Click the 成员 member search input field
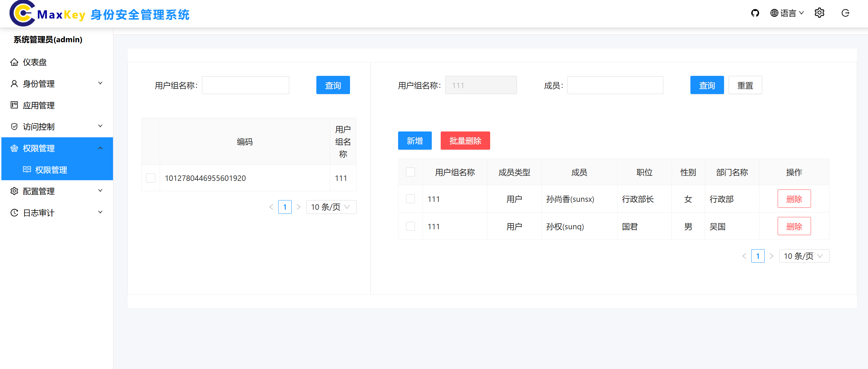The height and width of the screenshot is (369, 868). (x=615, y=85)
